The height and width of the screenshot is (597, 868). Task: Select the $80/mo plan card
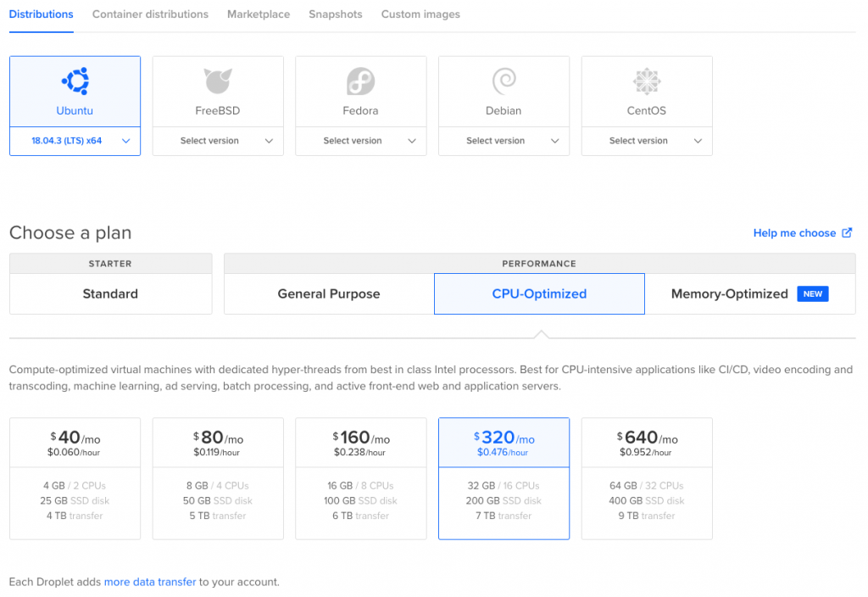coord(218,478)
